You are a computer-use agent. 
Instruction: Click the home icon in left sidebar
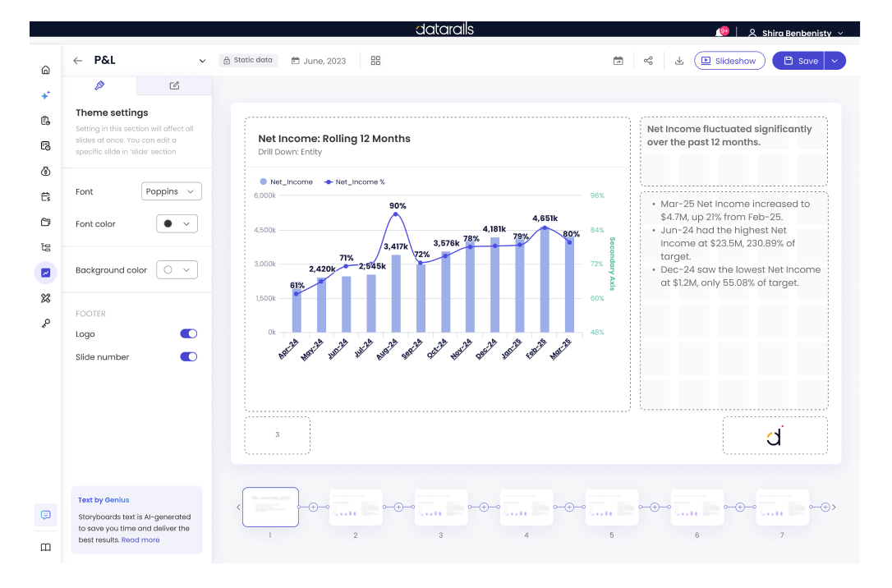(46, 70)
